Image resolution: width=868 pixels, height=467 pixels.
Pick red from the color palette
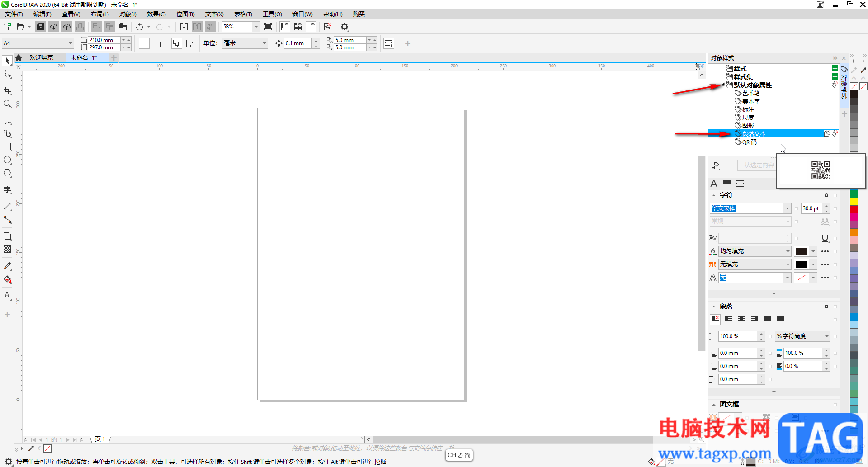854,209
